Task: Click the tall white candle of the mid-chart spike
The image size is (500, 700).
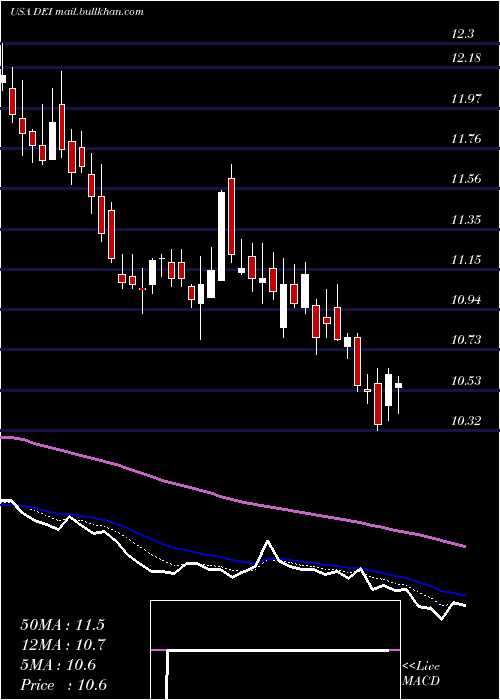Action: (x=221, y=236)
